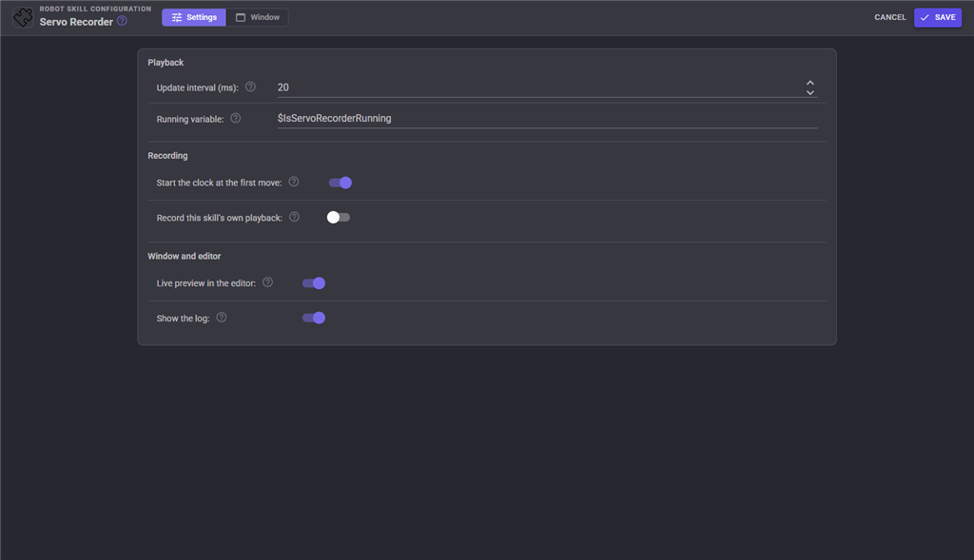Open help for Record this skill's own playback
This screenshot has height=560, width=974.
pyautogui.click(x=295, y=217)
